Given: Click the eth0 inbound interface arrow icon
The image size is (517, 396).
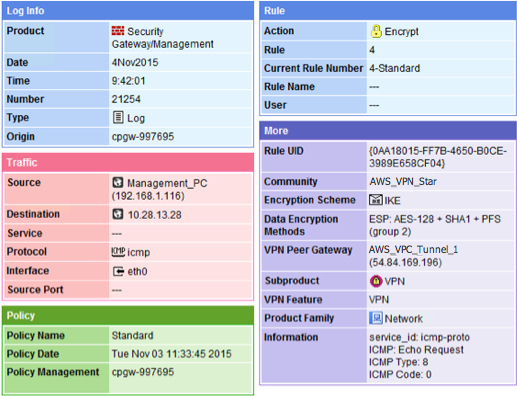Looking at the screenshot, I should [x=118, y=271].
